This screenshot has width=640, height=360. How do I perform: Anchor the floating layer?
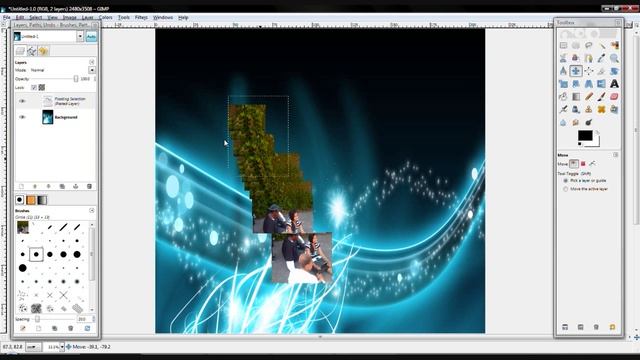76,187
